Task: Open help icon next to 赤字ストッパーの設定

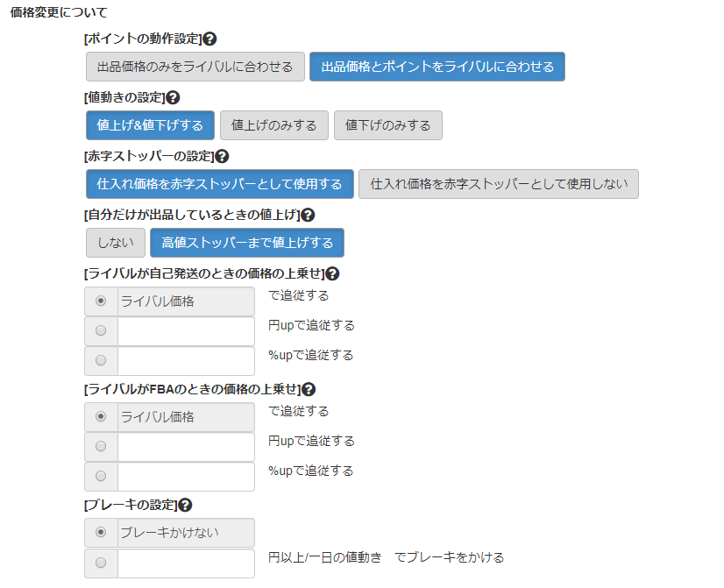Action: pyautogui.click(x=222, y=156)
